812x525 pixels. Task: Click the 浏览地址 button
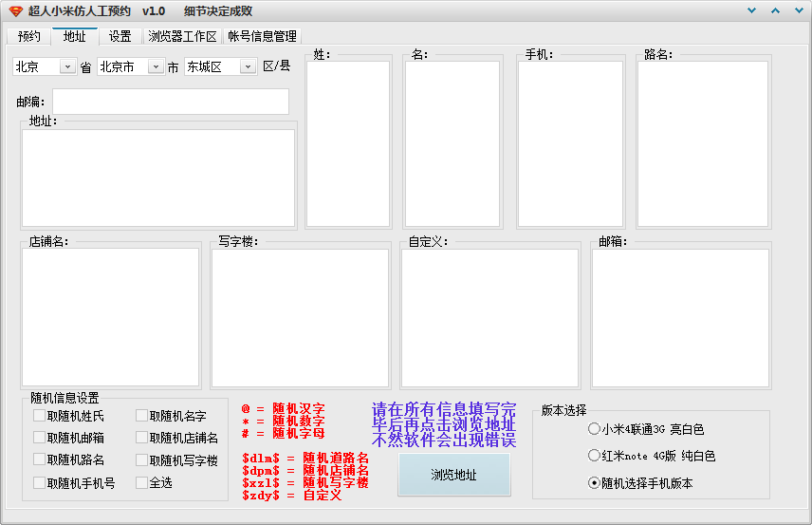pyautogui.click(x=454, y=475)
